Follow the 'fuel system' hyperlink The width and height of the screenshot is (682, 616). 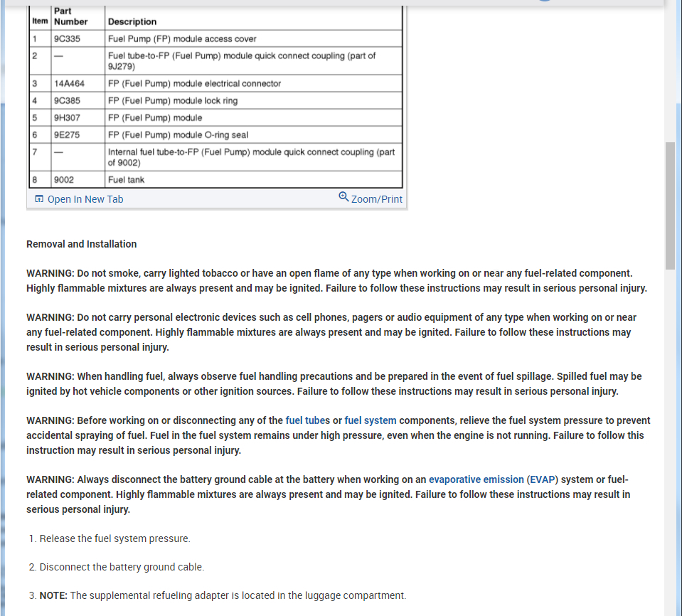(371, 420)
